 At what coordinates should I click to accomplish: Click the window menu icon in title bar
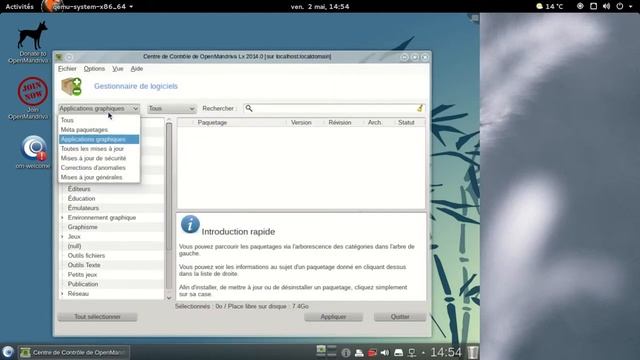click(x=60, y=57)
